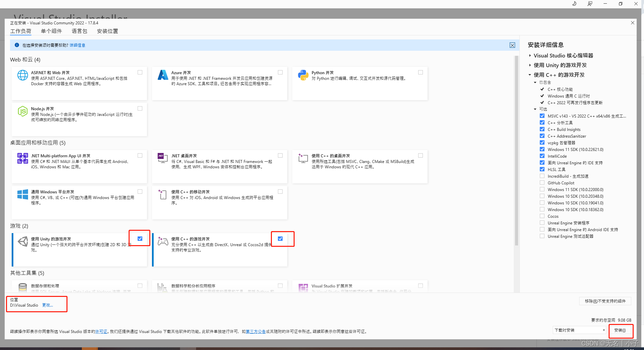Check Windows 10 SDK (10.0.19041.0)

[x=542, y=203]
